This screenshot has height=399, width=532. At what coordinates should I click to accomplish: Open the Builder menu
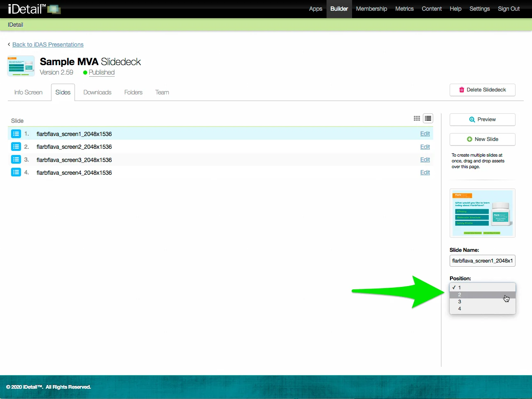pos(339,9)
